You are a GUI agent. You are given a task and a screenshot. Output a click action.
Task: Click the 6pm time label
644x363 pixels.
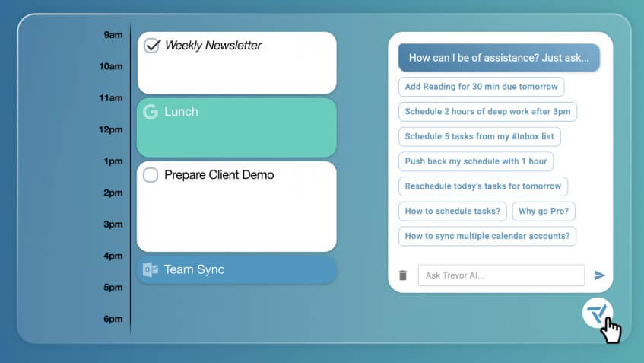(113, 319)
